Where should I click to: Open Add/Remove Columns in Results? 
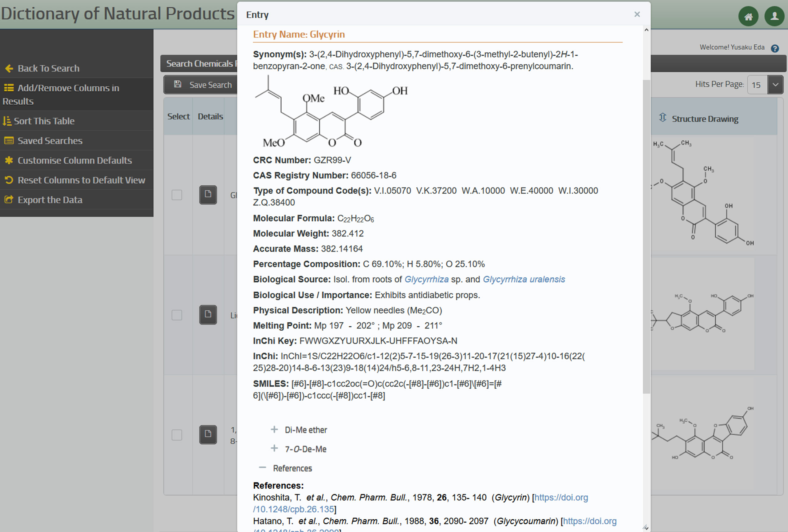coord(77,94)
